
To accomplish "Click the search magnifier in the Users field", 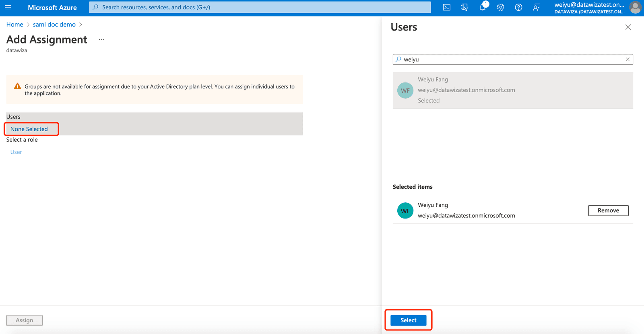I will coord(398,59).
